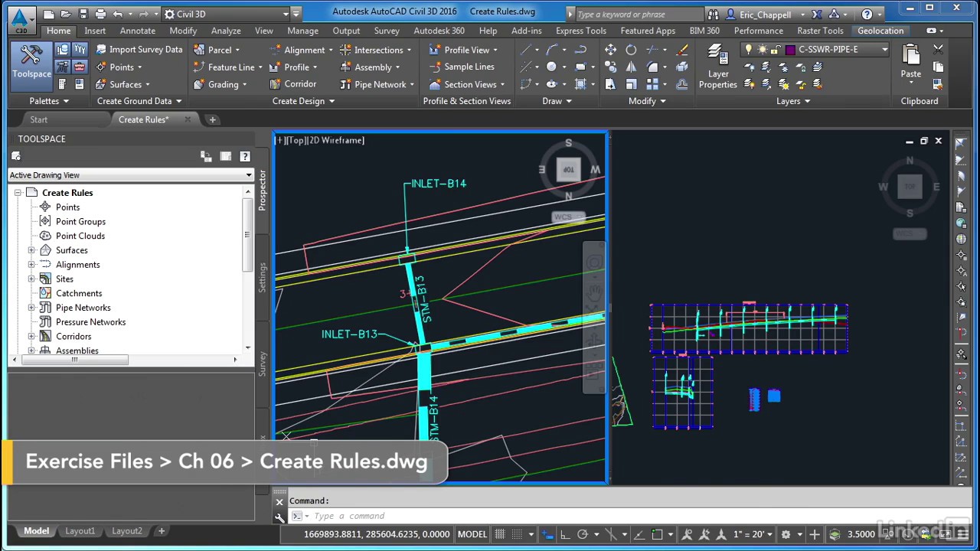Image resolution: width=980 pixels, height=551 pixels.
Task: Open a drawing with the Open folder icon
Action: pyautogui.click(x=65, y=14)
